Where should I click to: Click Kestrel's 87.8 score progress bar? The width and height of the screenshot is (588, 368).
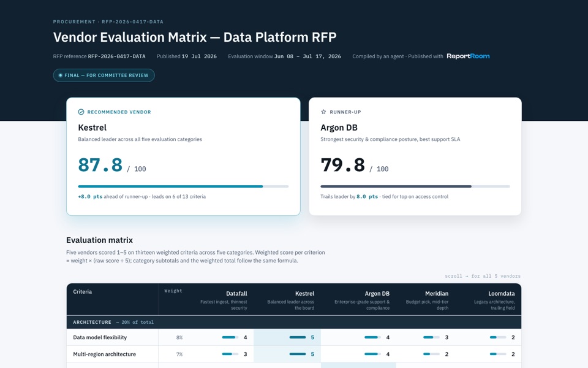(183, 186)
